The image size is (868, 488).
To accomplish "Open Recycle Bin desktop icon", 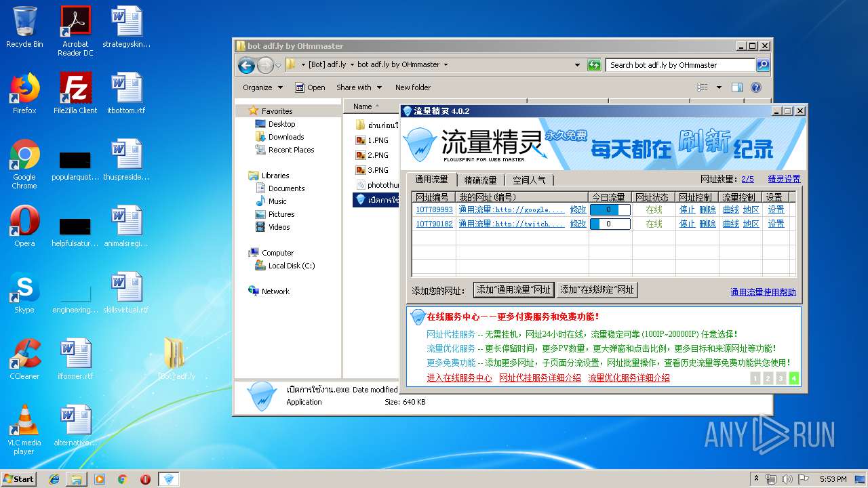I will click(x=24, y=27).
